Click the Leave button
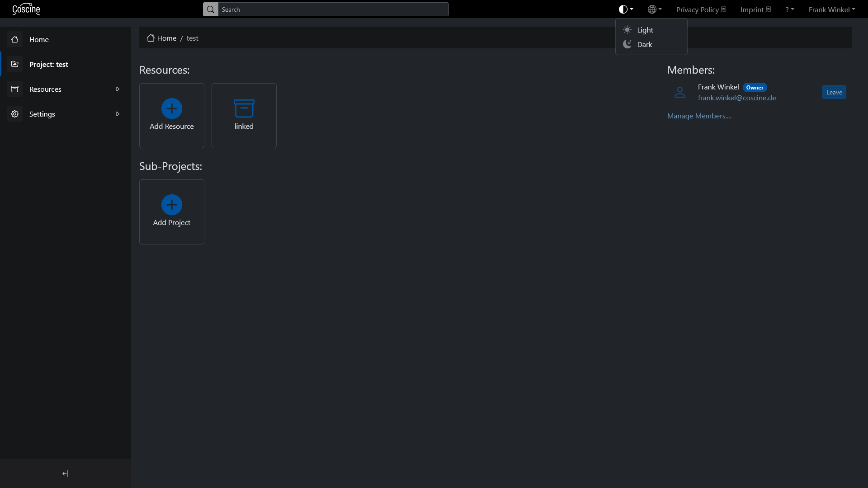Screen dimensions: 868x488 pyautogui.click(x=834, y=92)
